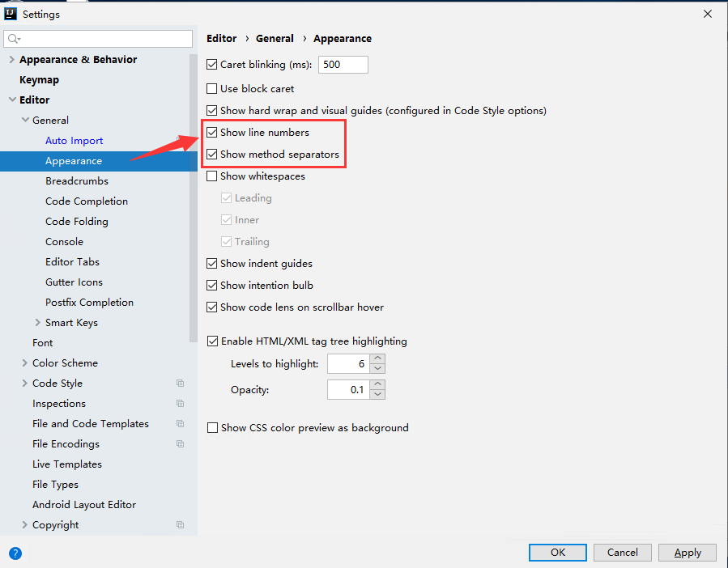Click OK to confirm settings
Viewport: 728px width, 568px height.
coord(558,552)
